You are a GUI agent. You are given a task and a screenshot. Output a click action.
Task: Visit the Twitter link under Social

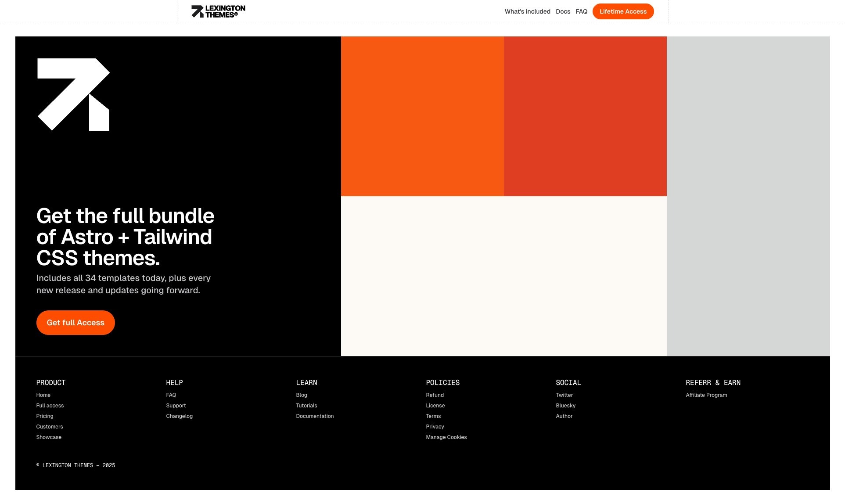coord(564,395)
